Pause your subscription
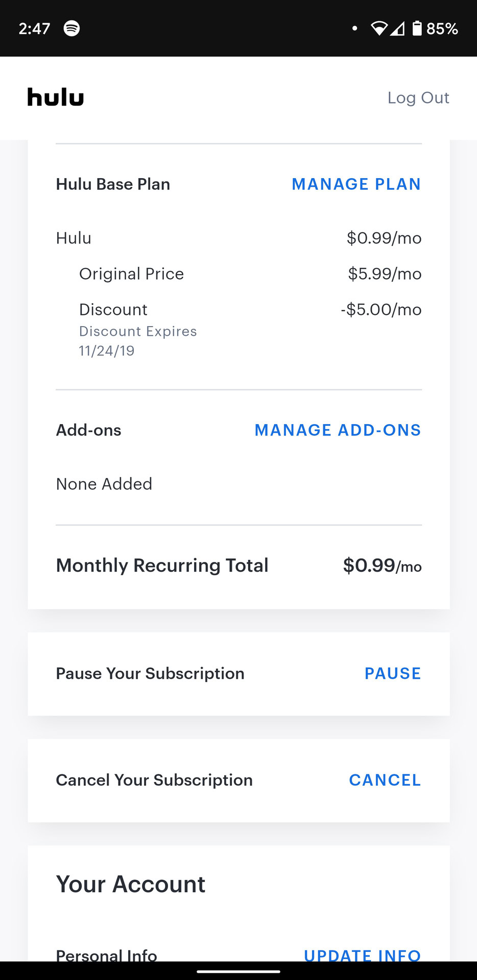Screen dimensions: 477x980 coord(392,674)
